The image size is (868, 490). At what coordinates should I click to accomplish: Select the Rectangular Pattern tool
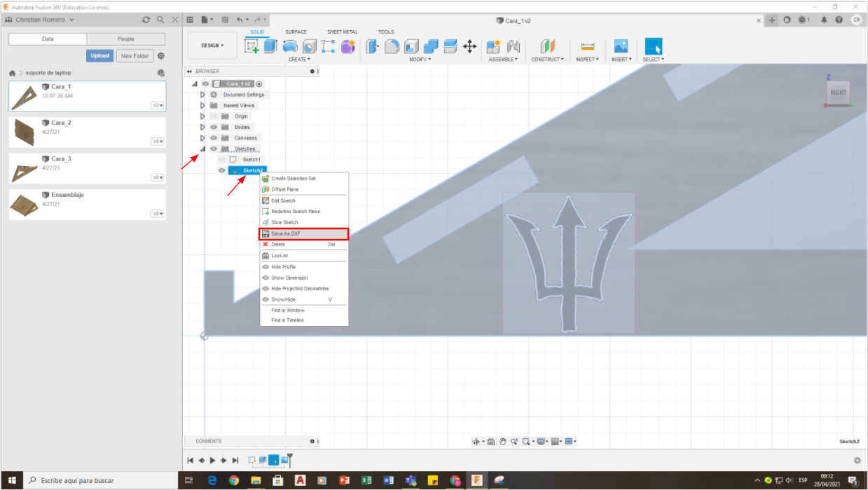(328, 46)
